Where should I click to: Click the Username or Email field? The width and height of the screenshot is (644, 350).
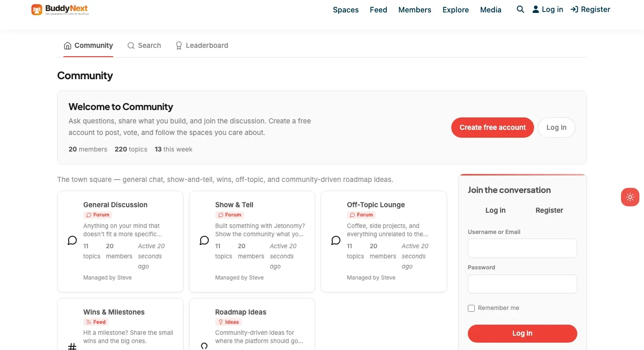pyautogui.click(x=523, y=248)
